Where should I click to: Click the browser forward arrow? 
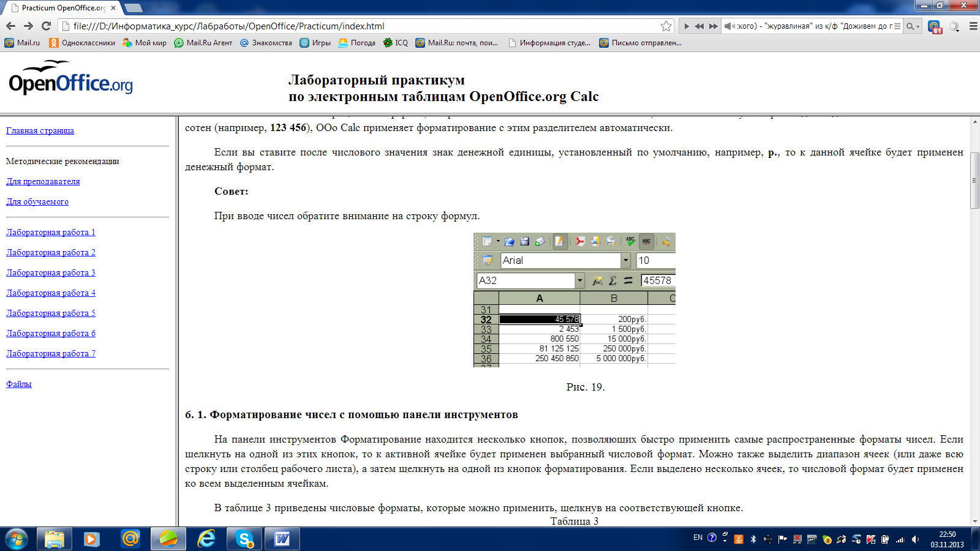tap(28, 26)
